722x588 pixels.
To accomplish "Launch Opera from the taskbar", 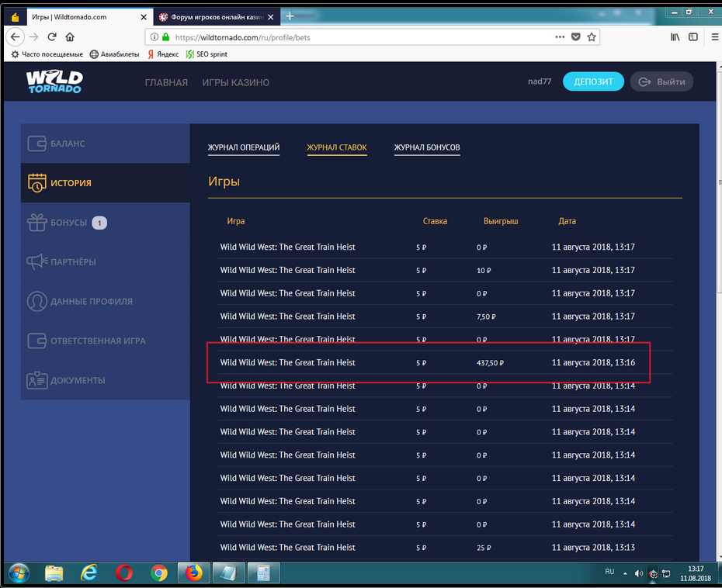I will pyautogui.click(x=124, y=573).
